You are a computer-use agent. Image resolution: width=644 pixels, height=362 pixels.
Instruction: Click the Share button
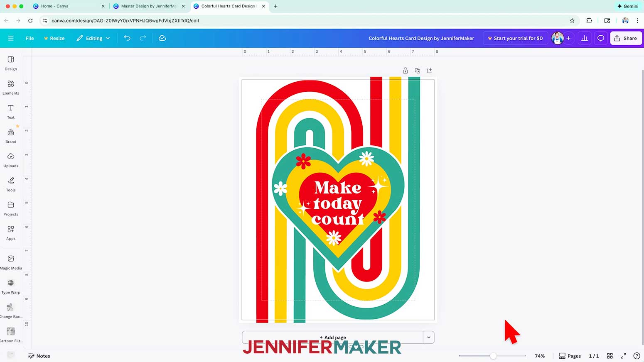(626, 38)
